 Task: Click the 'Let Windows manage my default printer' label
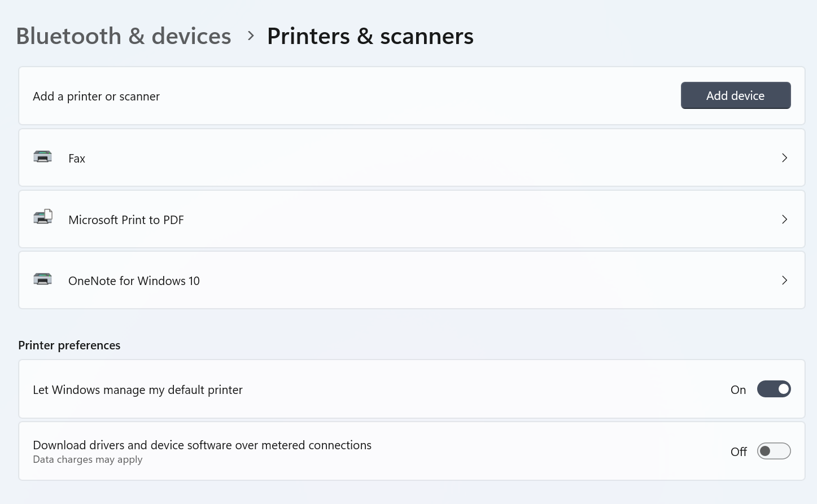tap(138, 390)
